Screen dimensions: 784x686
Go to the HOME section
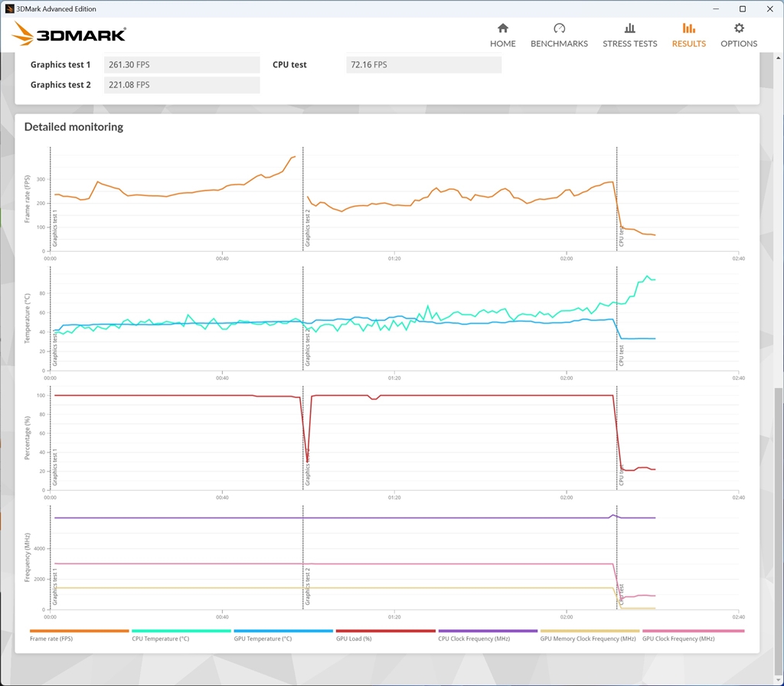pyautogui.click(x=502, y=35)
